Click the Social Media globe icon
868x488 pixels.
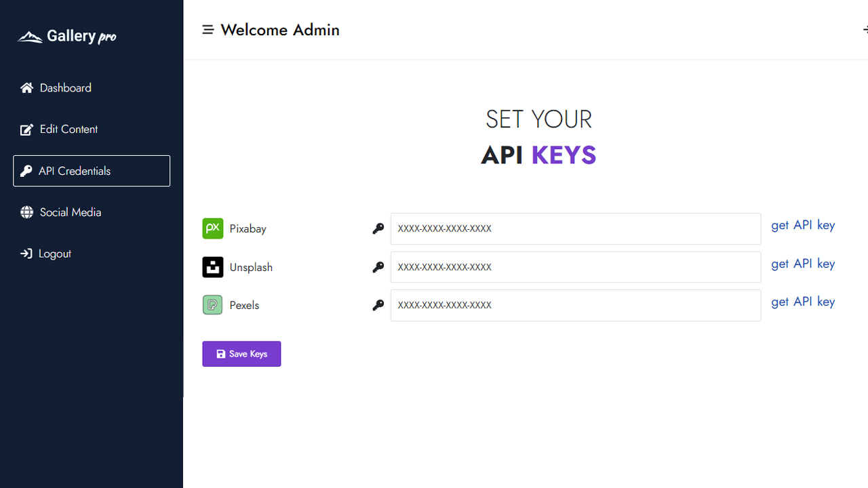(26, 212)
